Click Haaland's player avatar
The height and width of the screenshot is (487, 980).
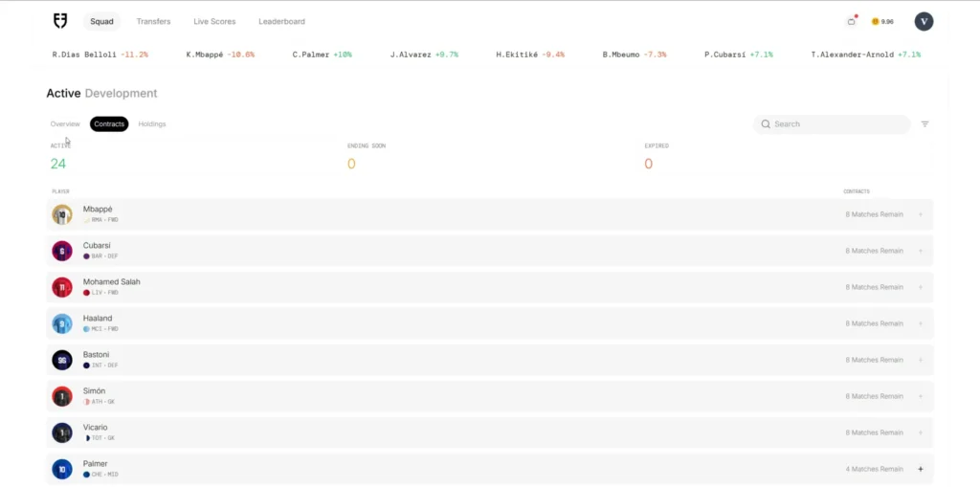[62, 323]
